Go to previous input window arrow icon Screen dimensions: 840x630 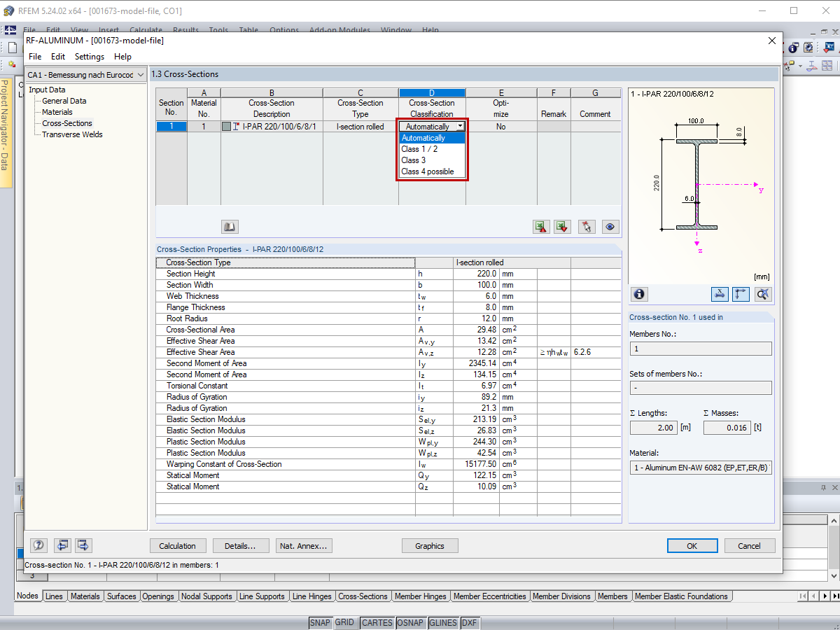[x=62, y=545]
